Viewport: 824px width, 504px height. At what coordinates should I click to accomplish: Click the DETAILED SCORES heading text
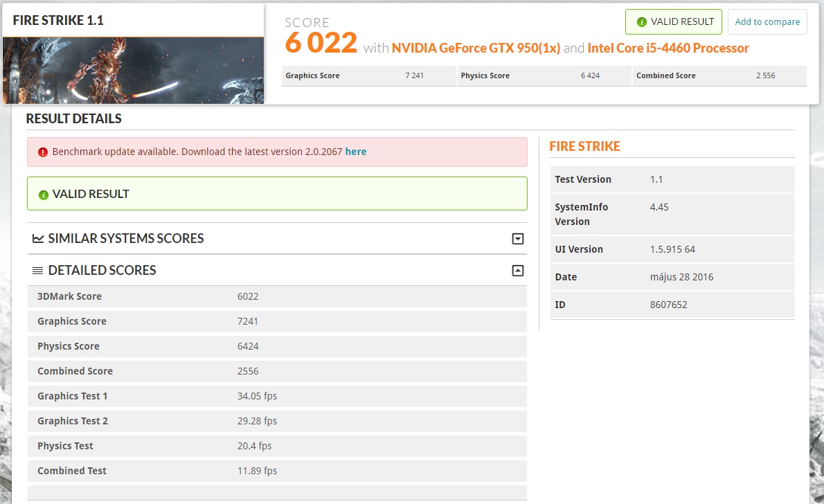(102, 270)
